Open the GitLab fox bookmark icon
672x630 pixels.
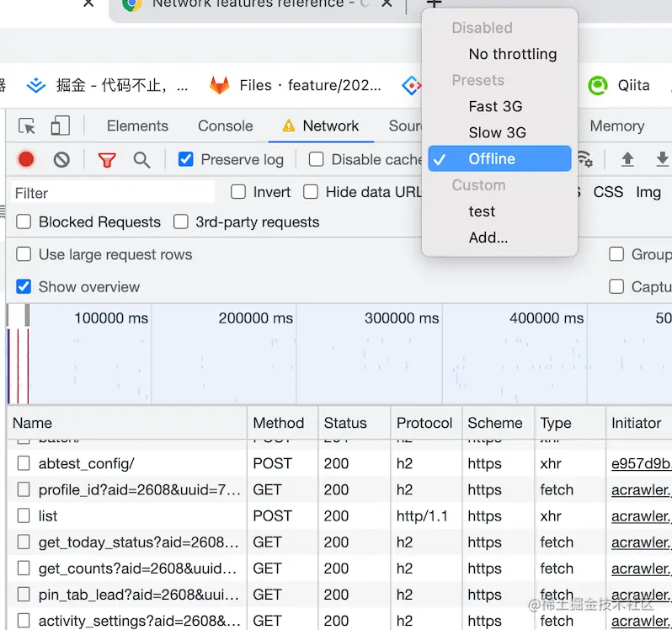220,85
